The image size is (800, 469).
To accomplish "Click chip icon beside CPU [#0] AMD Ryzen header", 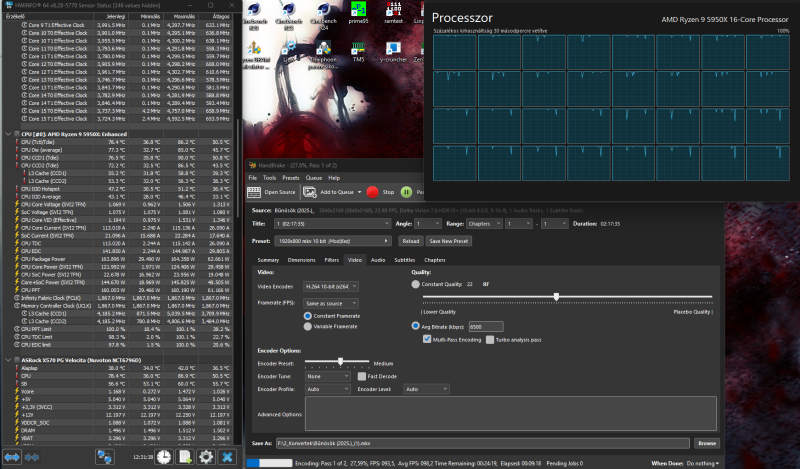I will 17,134.
